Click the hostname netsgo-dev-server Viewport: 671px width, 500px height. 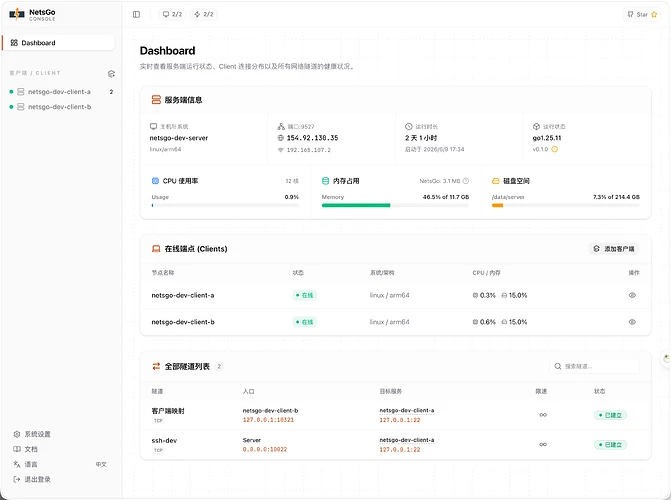(x=179, y=138)
